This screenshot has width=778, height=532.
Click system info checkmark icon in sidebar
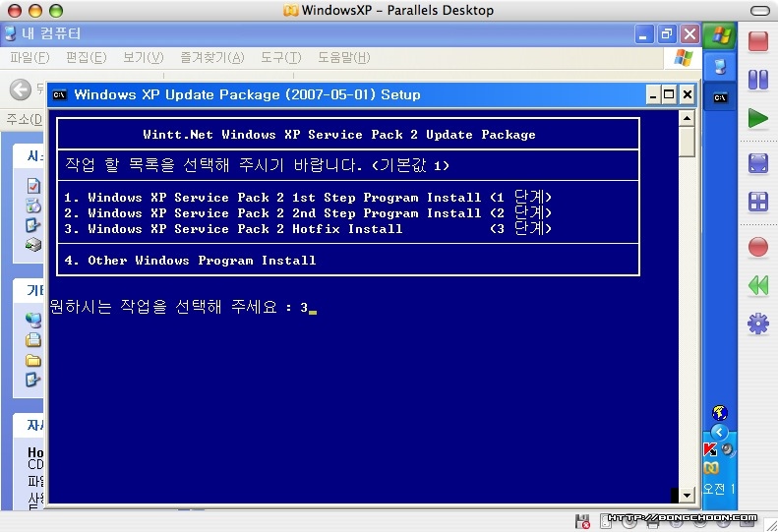click(x=33, y=186)
